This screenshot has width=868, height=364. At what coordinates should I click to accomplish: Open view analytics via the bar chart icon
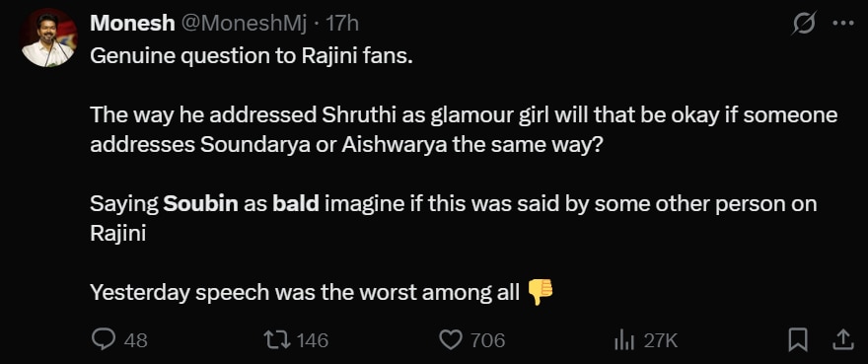(623, 339)
